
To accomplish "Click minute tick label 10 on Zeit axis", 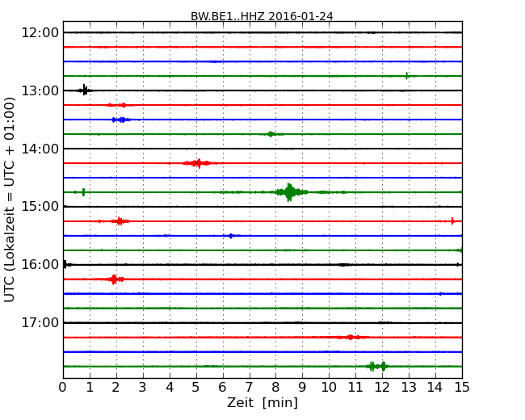I will click(x=329, y=387).
